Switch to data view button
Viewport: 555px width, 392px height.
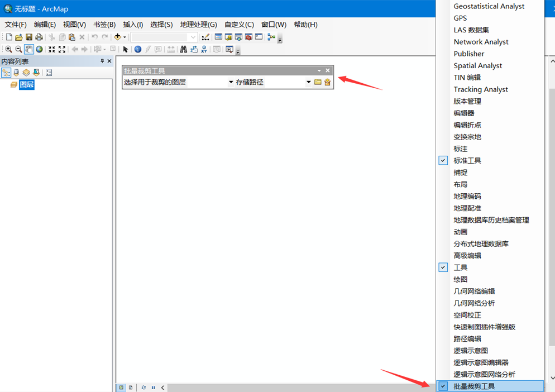tap(121, 388)
